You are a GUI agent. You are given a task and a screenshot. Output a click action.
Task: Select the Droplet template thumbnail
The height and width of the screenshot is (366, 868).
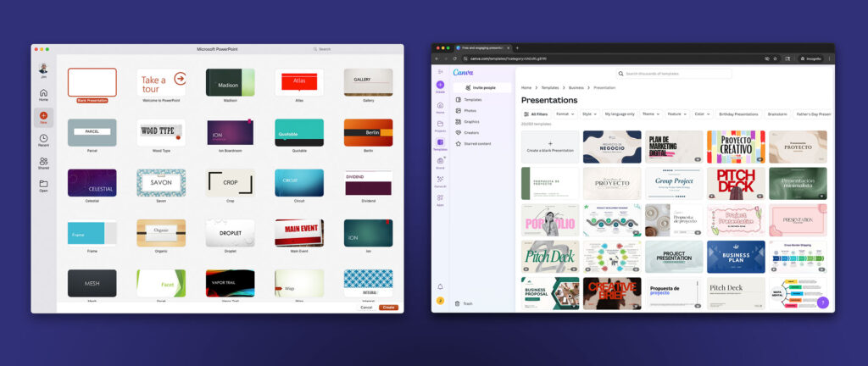[231, 233]
